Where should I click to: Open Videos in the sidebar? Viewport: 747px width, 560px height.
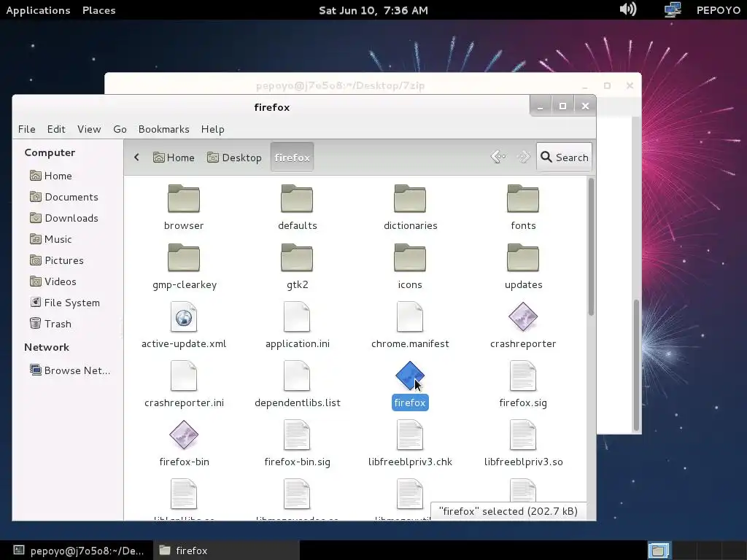tap(53, 281)
